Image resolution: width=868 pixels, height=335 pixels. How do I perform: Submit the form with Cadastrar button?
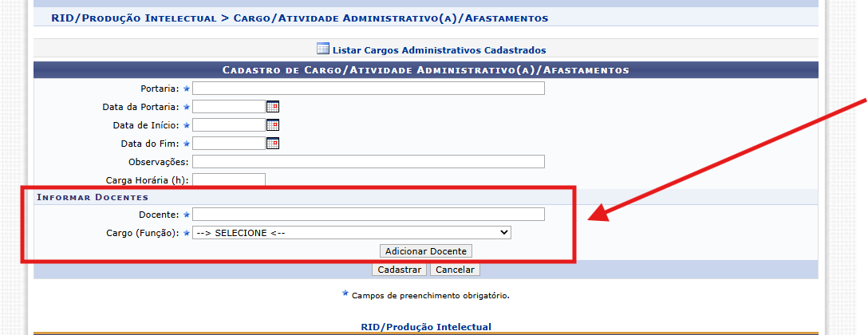[399, 270]
